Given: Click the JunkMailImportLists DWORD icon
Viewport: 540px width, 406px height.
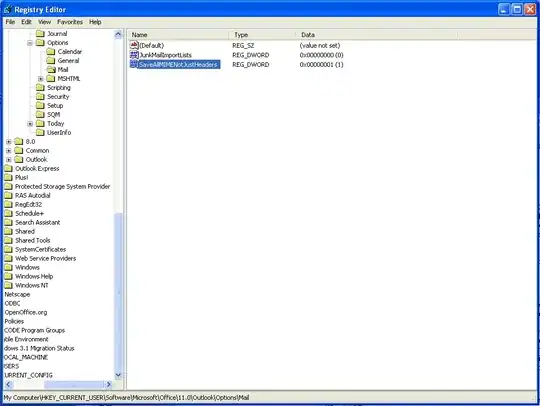Looking at the screenshot, I should 134,55.
